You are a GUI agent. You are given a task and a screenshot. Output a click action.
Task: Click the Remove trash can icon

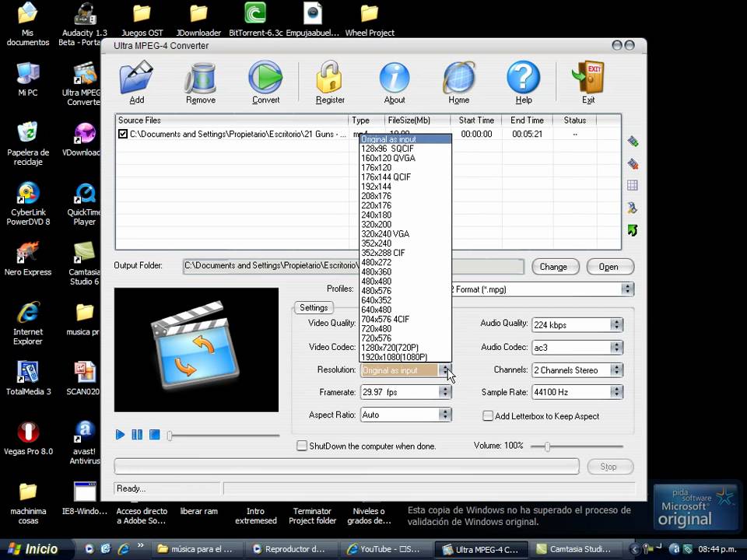201,78
